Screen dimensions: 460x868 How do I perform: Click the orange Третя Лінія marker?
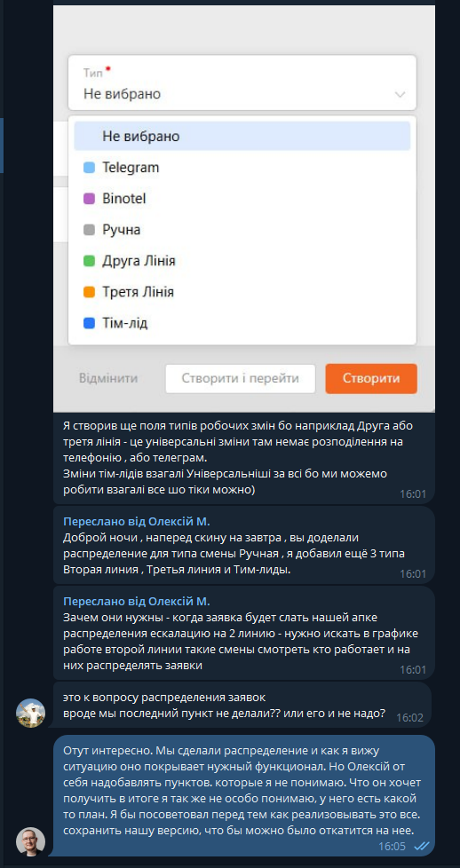point(89,292)
